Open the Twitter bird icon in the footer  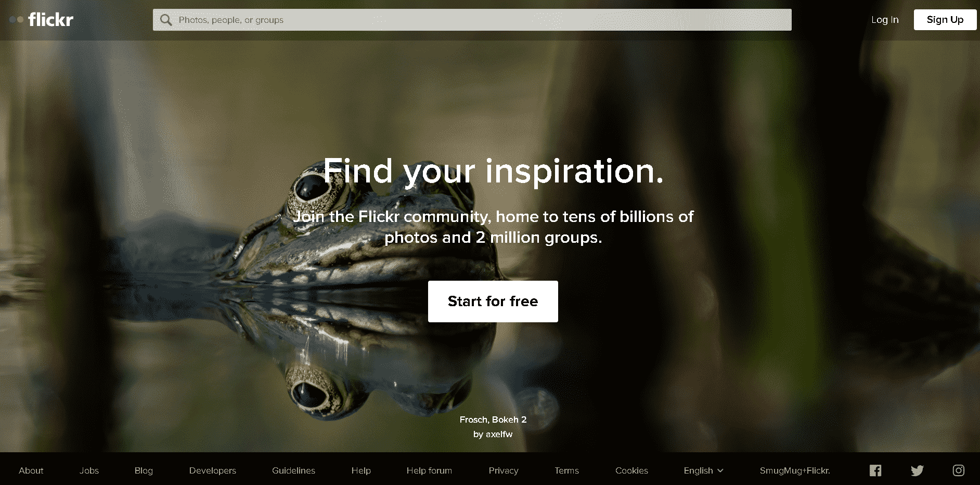[917, 470]
